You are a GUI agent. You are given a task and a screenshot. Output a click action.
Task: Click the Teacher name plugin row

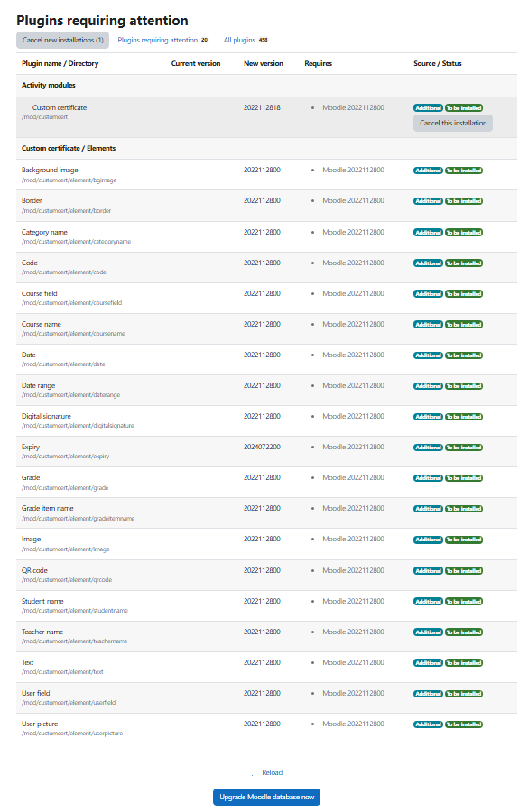(266, 636)
